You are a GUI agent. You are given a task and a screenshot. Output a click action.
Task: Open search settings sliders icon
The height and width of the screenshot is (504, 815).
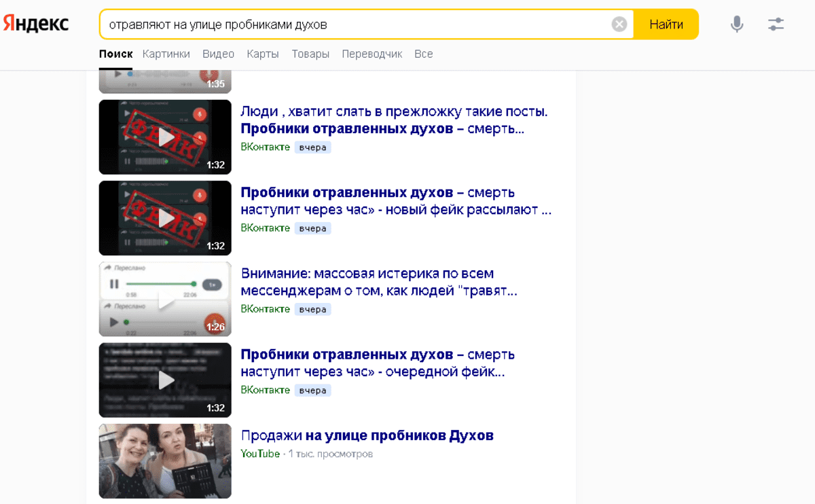tap(776, 24)
